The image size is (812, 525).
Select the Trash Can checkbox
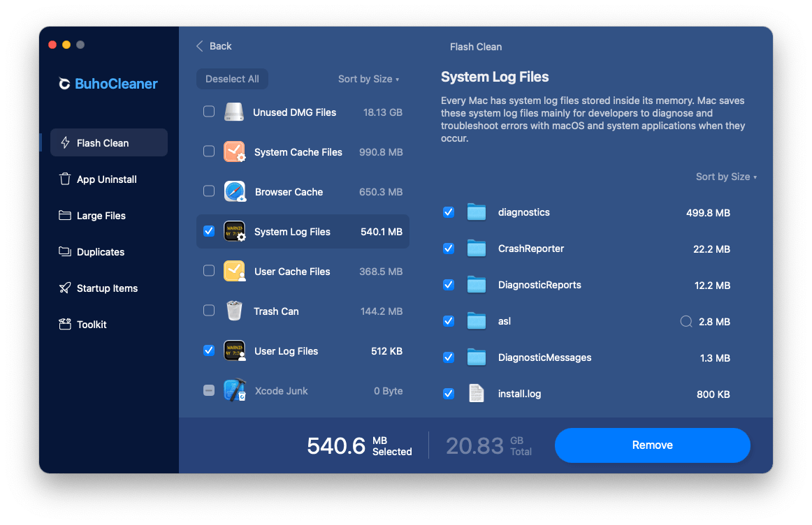pos(209,311)
